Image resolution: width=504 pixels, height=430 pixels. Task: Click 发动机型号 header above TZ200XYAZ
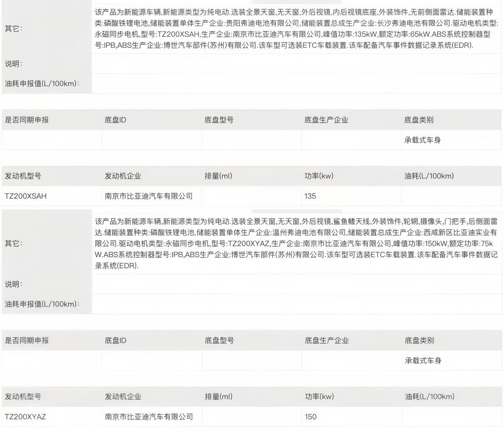coord(23,397)
